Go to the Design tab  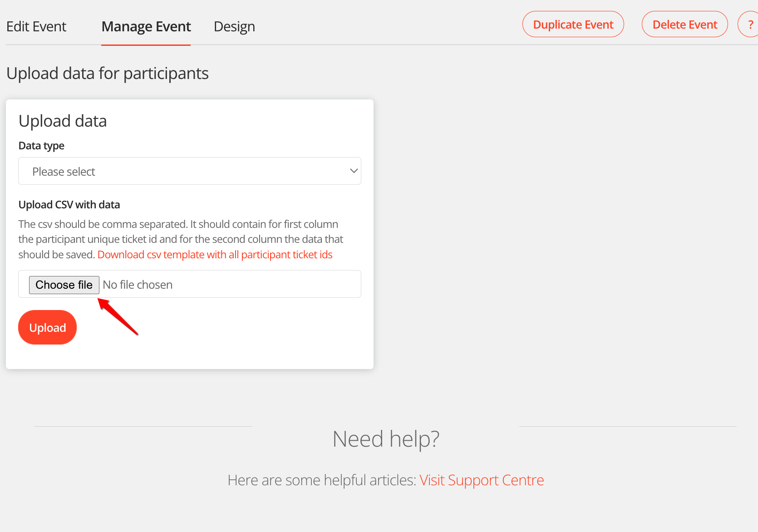coord(234,27)
